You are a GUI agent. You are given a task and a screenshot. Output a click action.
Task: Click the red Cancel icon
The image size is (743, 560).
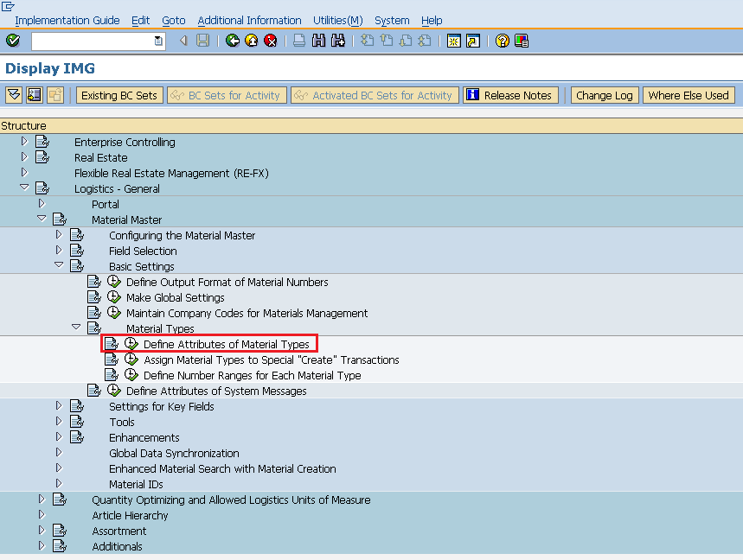click(x=269, y=41)
